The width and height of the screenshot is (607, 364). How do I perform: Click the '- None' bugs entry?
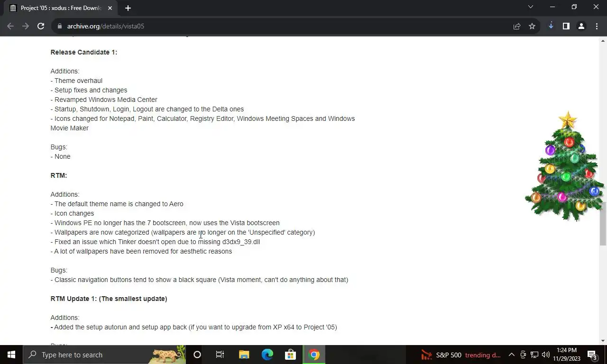pyautogui.click(x=61, y=156)
